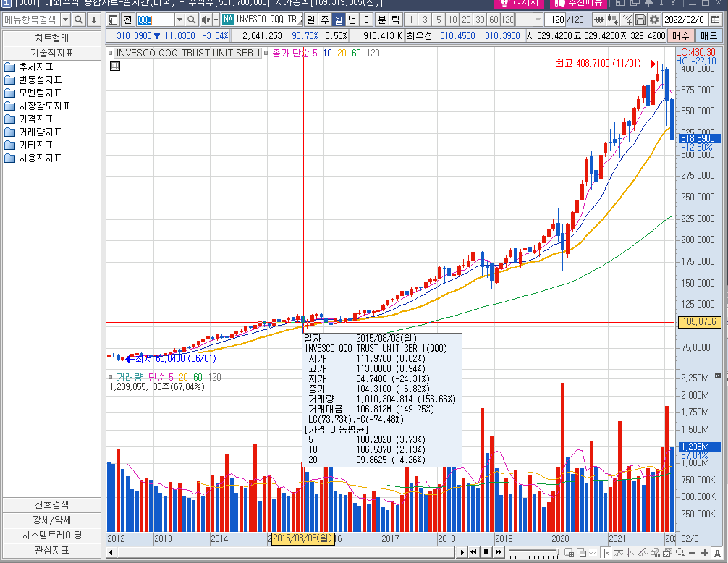Select the monthly (월) period
This screenshot has height=563, width=728.
click(339, 20)
